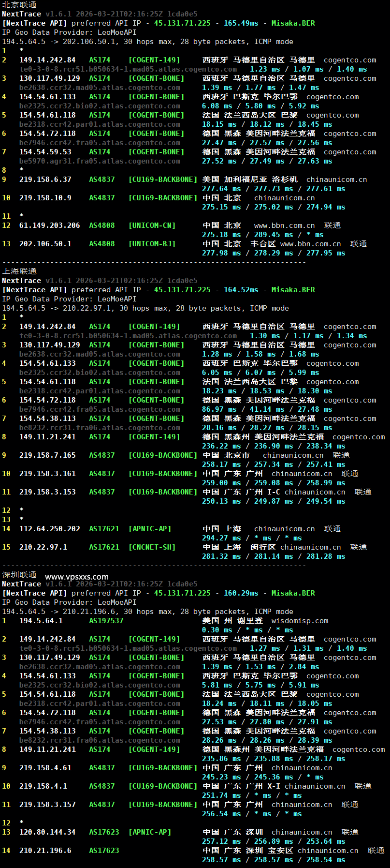Select latency value 0.30 ms
This screenshot has height=868, width=390.
tap(217, 630)
